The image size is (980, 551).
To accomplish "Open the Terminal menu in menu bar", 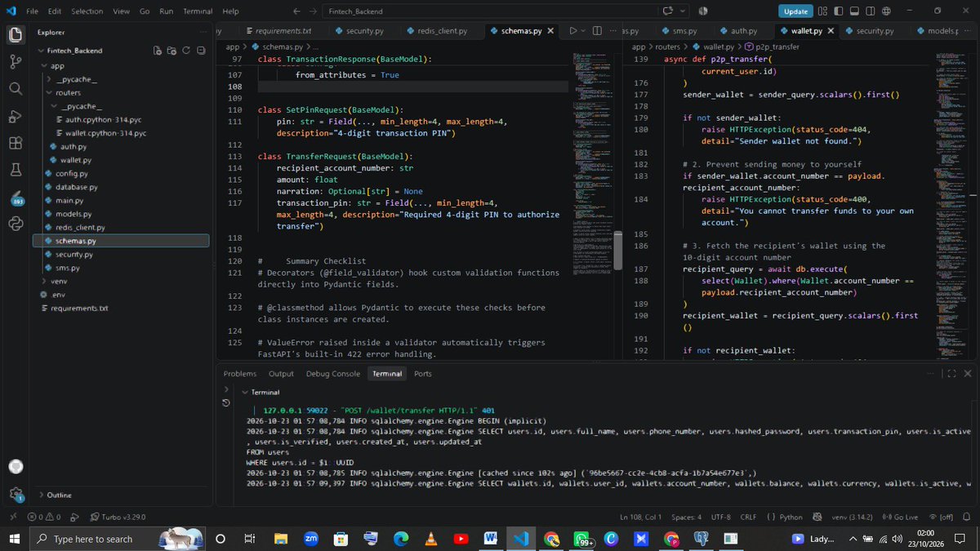I will [x=198, y=11].
